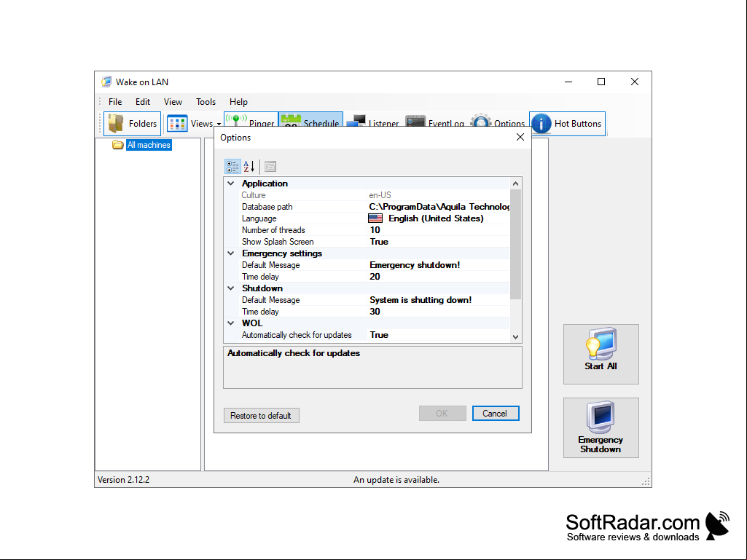
Task: Select the All machines folder
Action: point(149,145)
